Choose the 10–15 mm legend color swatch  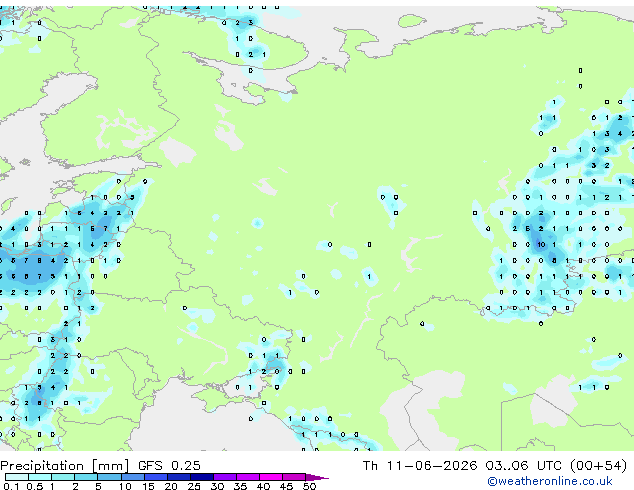click(x=133, y=477)
